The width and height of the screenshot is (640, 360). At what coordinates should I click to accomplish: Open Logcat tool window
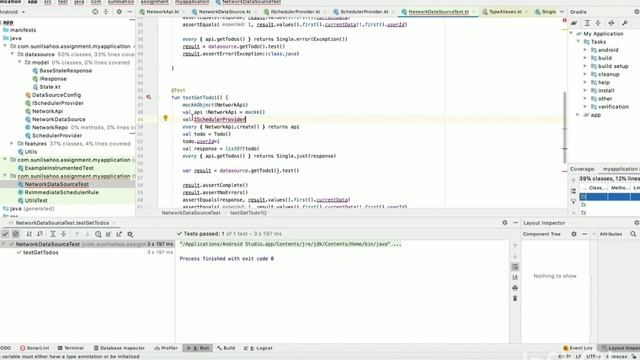(x=258, y=348)
